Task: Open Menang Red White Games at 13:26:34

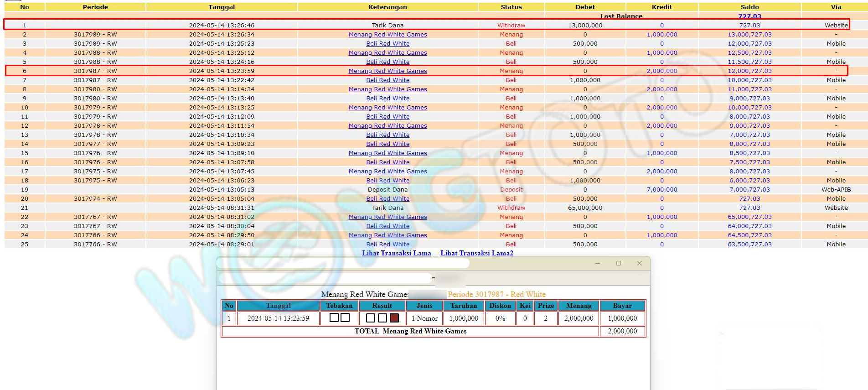Action: click(x=387, y=35)
